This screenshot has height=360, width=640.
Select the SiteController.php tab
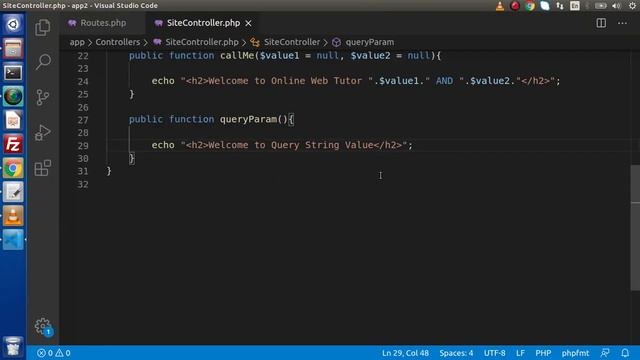point(203,23)
